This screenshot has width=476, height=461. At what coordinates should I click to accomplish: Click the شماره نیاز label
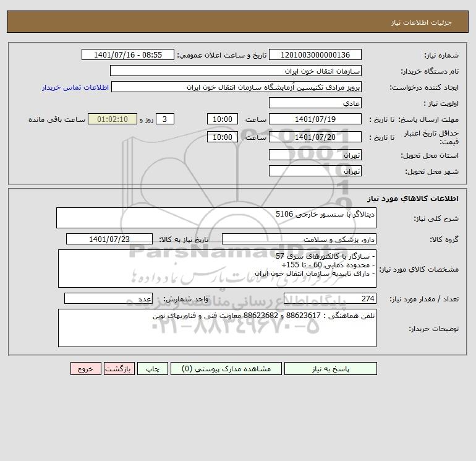pos(441,55)
